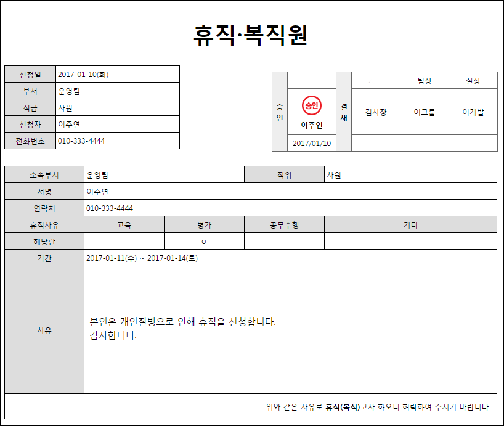Image resolution: width=504 pixels, height=426 pixels.
Task: Click the 서명 signature value field
Action: pyautogui.click(x=290, y=192)
